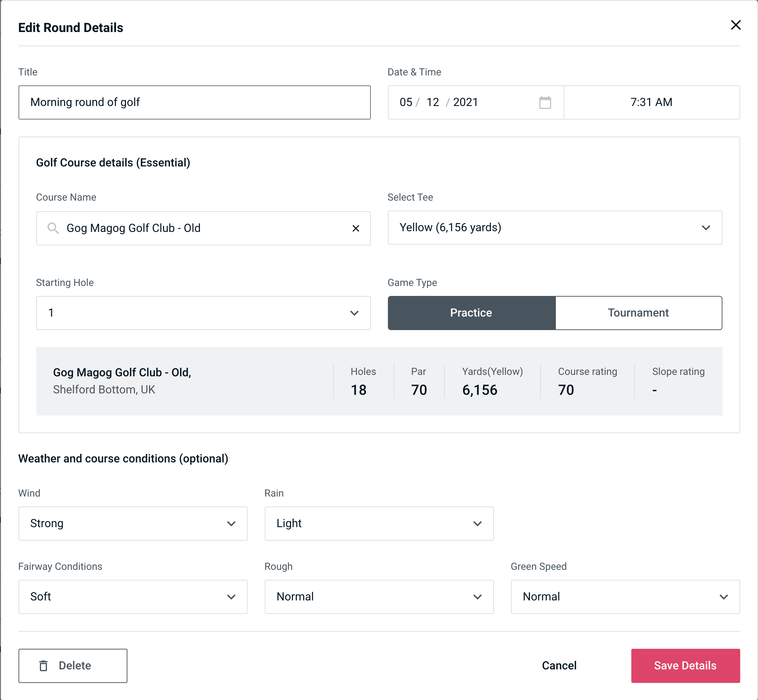The width and height of the screenshot is (758, 700).
Task: Expand the Fairway Conditions dropdown
Action: pyautogui.click(x=133, y=596)
